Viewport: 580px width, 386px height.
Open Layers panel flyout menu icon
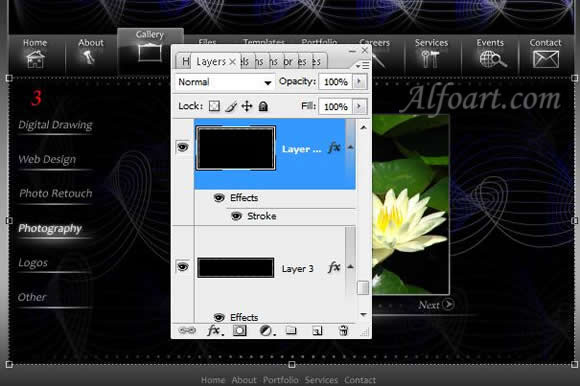point(363,66)
